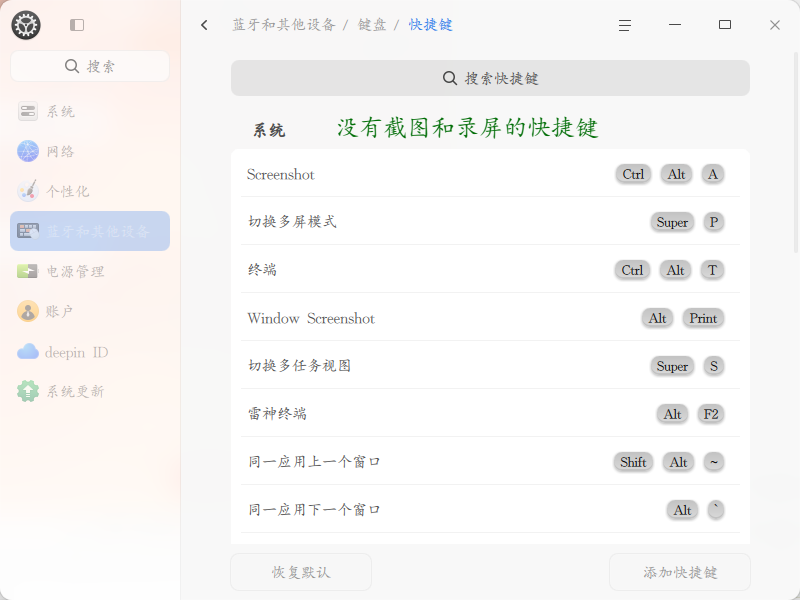The width and height of the screenshot is (800, 600).
Task: Click the P key badge for 切换多屏模式
Action: [x=714, y=222]
